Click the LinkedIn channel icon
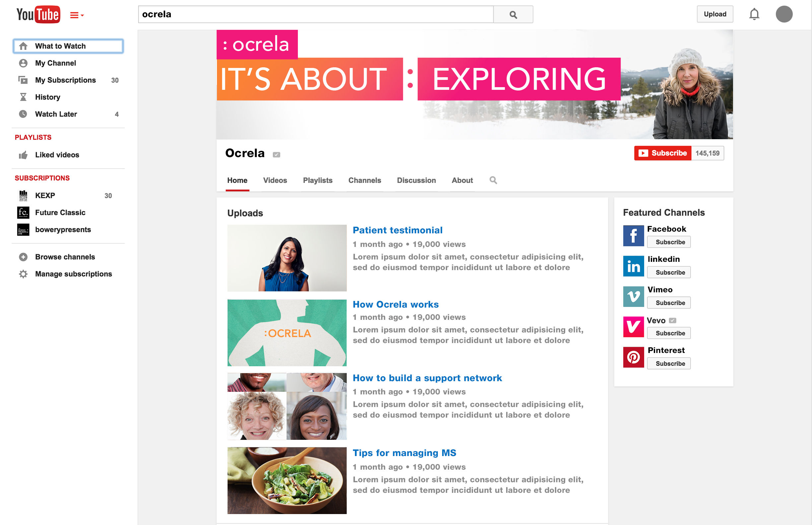The width and height of the screenshot is (812, 525). tap(634, 266)
